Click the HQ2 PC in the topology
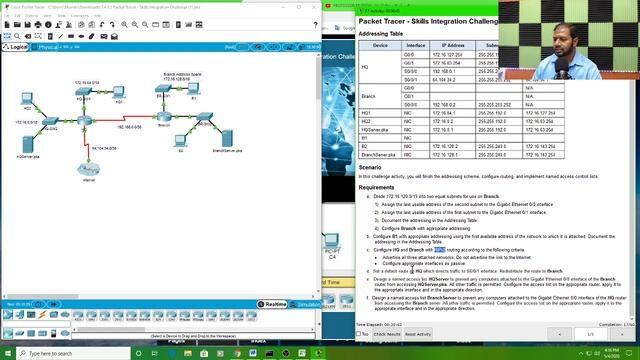 point(27,99)
